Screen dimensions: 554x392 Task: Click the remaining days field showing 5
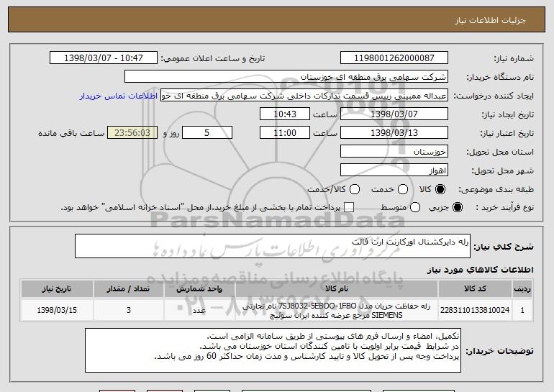pyautogui.click(x=207, y=133)
